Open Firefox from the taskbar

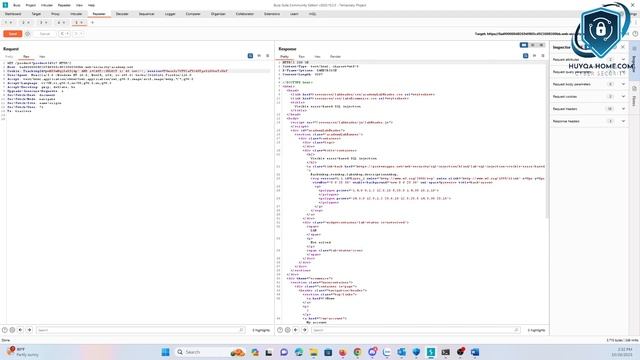342,352
